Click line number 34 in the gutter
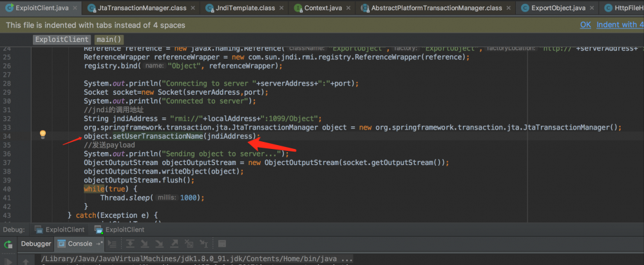Image resolution: width=644 pixels, height=265 pixels. coord(6,136)
